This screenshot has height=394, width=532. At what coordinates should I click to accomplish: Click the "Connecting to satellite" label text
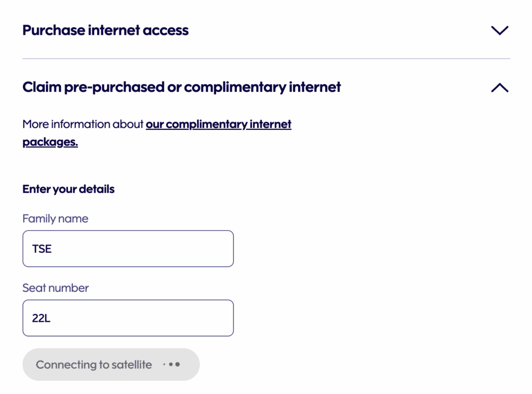pyautogui.click(x=94, y=365)
